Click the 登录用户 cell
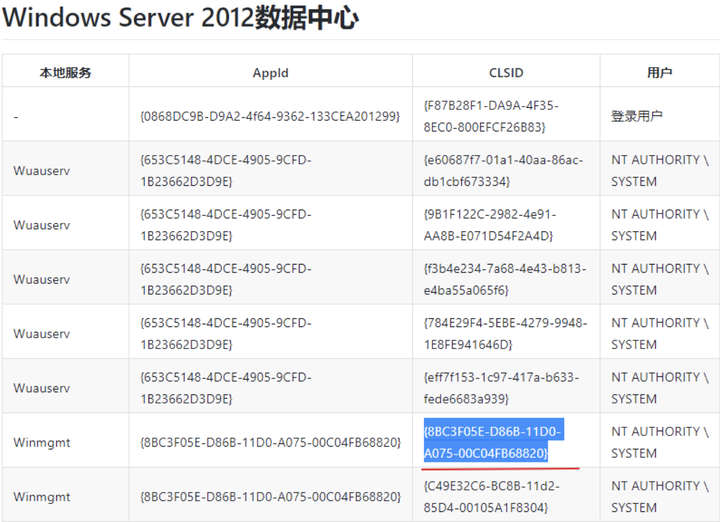Screen dimensions: 720x522 click(x=636, y=116)
